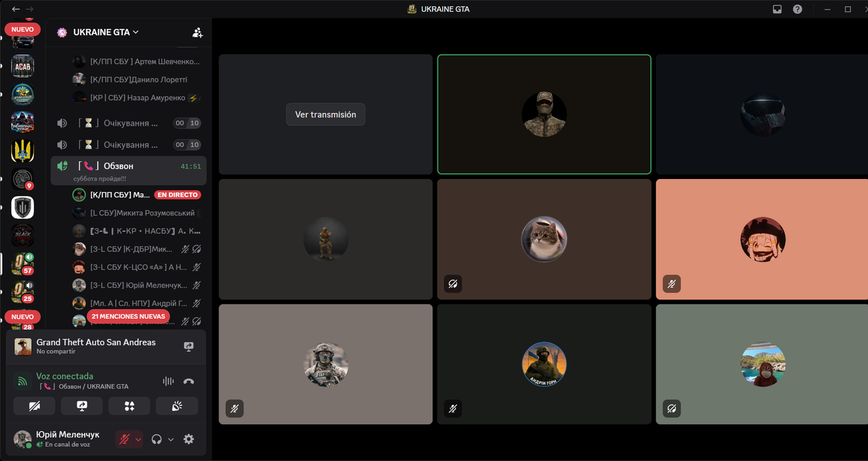Open the wheel server with 9 badge

pyautogui.click(x=23, y=179)
